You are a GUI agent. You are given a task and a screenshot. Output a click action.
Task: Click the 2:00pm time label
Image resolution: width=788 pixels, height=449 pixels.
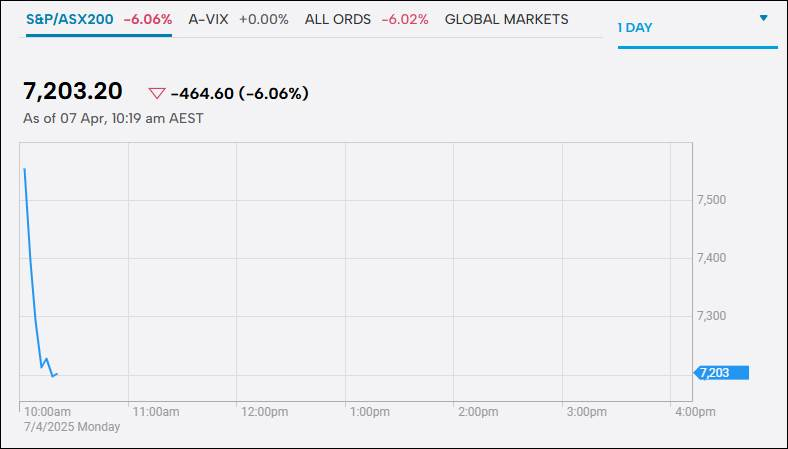point(476,412)
